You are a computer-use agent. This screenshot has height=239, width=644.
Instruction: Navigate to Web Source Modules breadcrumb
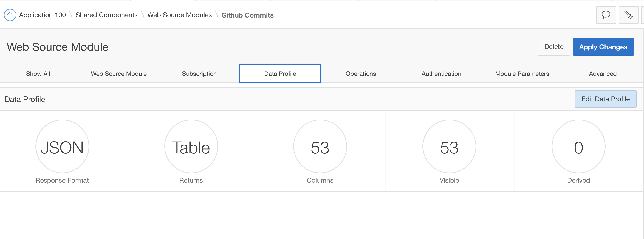pyautogui.click(x=179, y=15)
